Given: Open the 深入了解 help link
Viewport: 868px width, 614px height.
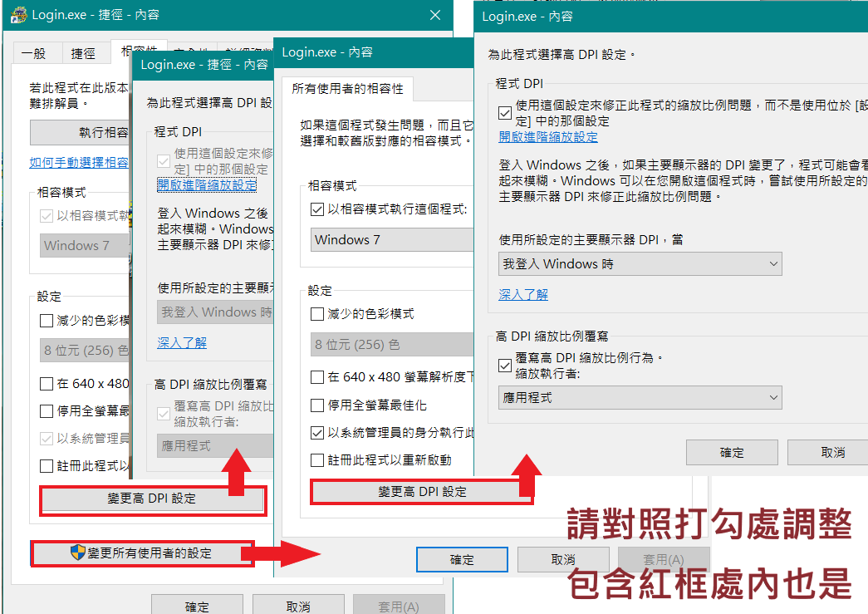Looking at the screenshot, I should [x=523, y=294].
